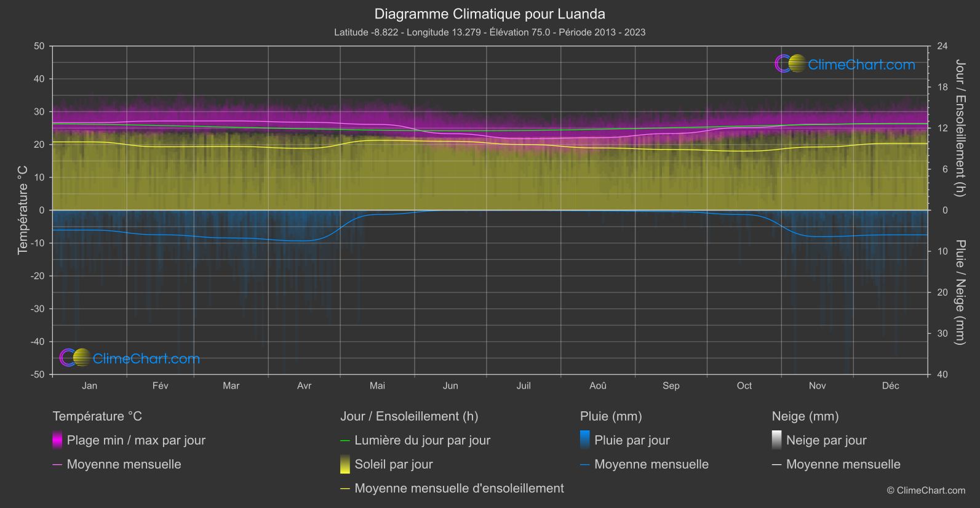Click the magenta 'Plage min / max' swatch
Screen dimensions: 980x508
(x=57, y=440)
